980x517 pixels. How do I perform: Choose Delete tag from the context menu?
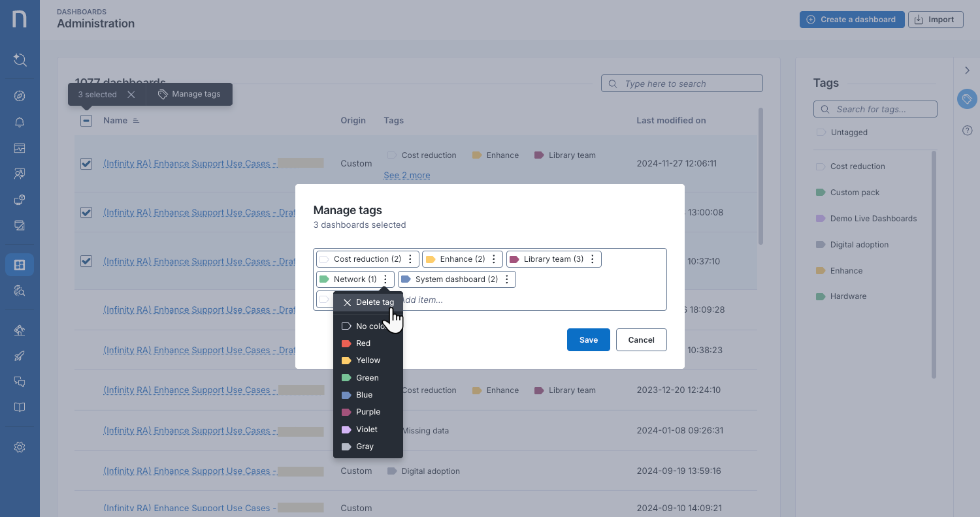(x=368, y=302)
